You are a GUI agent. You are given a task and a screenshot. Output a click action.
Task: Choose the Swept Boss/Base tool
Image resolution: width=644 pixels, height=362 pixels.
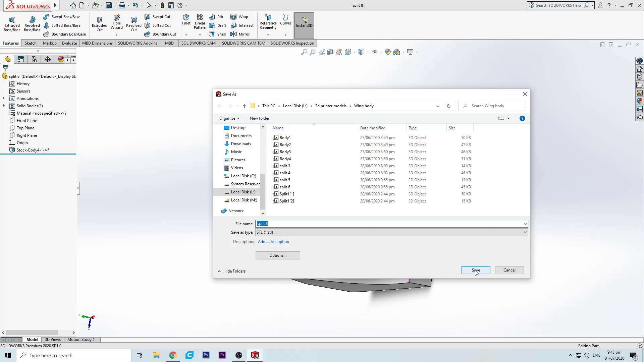pos(62,17)
